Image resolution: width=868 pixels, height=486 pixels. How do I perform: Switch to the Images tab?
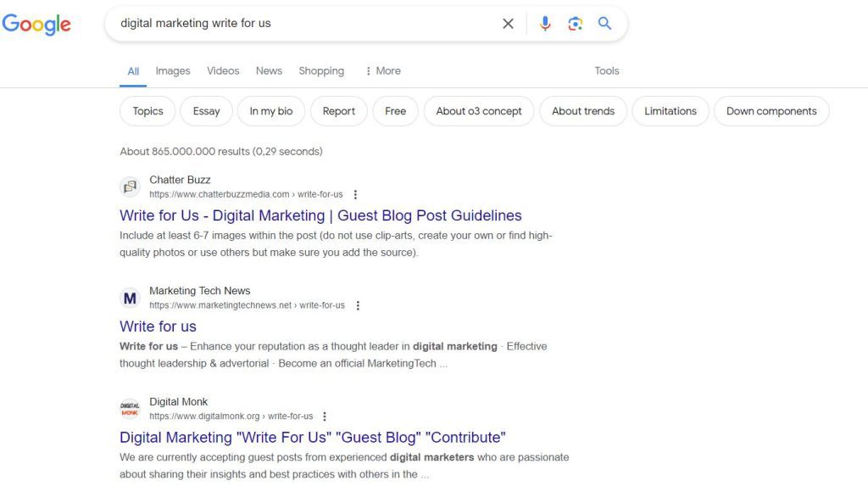click(x=173, y=71)
